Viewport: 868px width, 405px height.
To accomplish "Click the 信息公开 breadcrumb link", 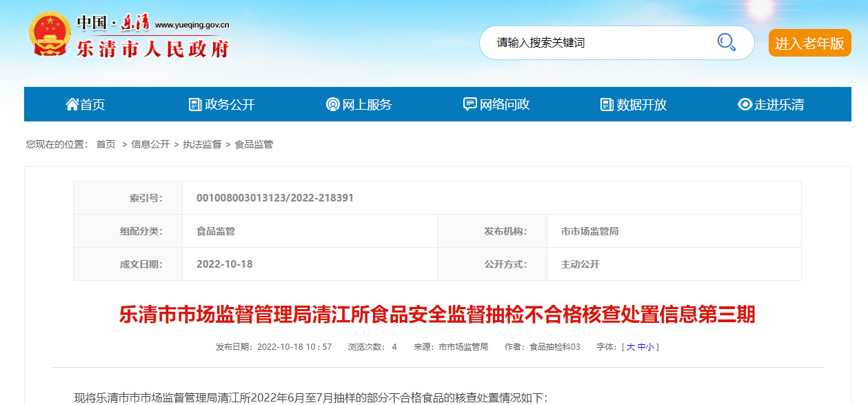I will [x=150, y=144].
